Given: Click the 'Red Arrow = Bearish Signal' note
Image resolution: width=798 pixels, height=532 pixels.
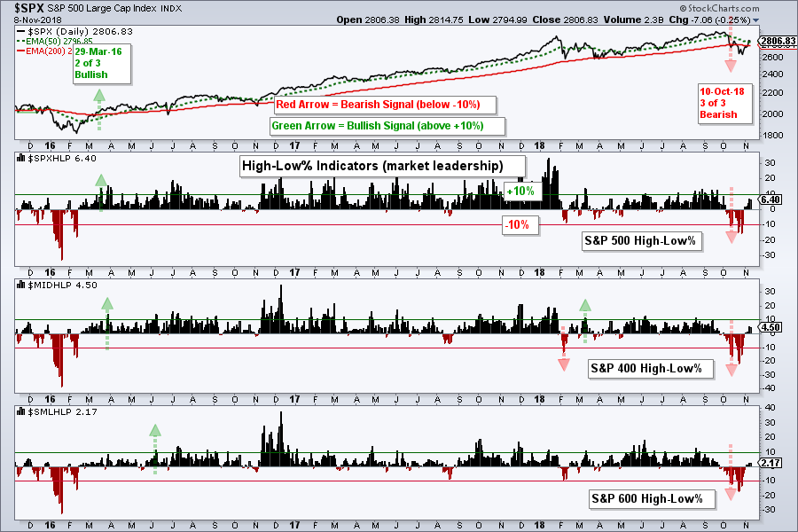Looking at the screenshot, I should pyautogui.click(x=384, y=105).
